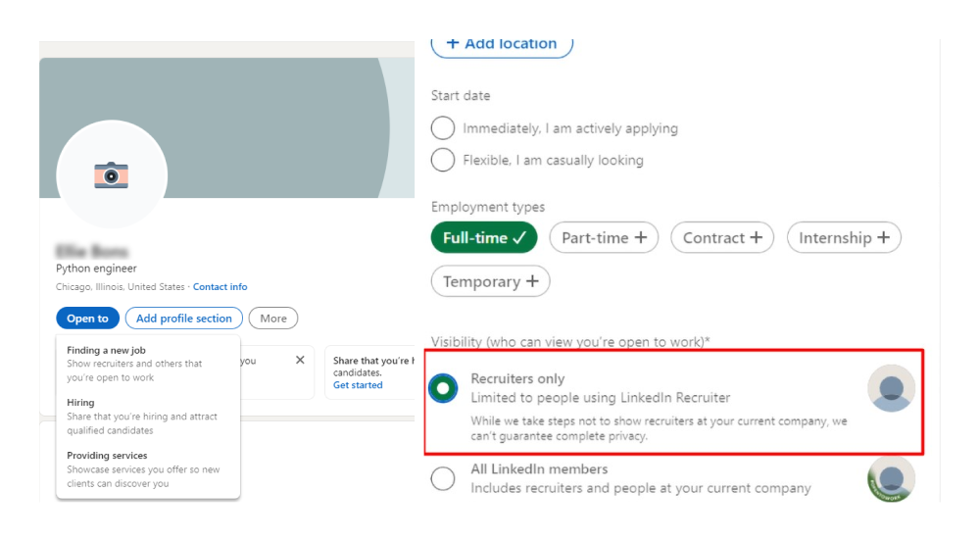Close the share banner with the X

[x=300, y=360]
